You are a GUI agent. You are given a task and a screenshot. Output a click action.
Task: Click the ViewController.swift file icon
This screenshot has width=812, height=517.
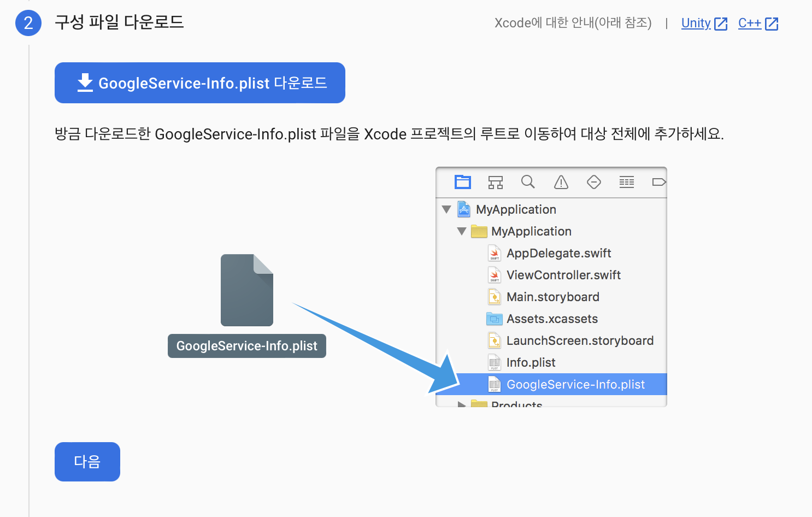[x=495, y=275]
